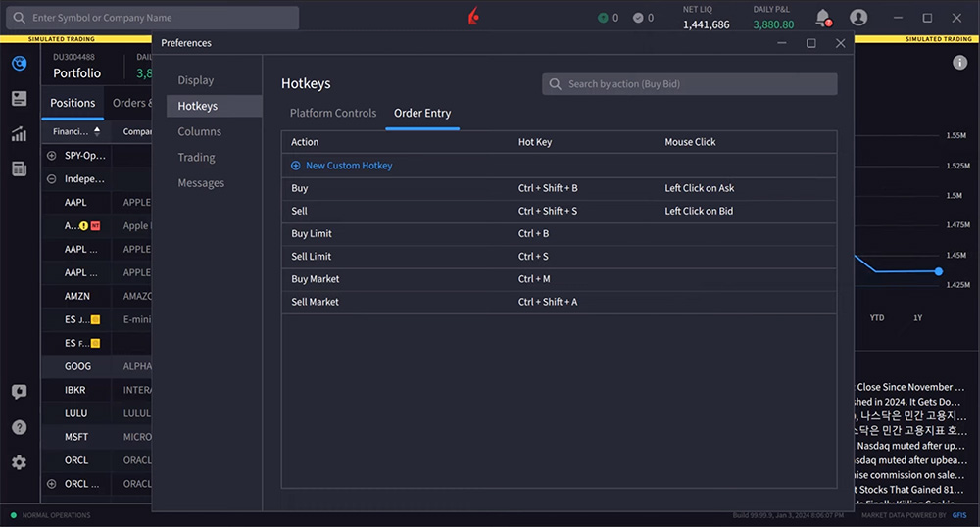Screen dimensions: 980x527
Task: Open the calculator icon in sidebar
Action: point(19,168)
